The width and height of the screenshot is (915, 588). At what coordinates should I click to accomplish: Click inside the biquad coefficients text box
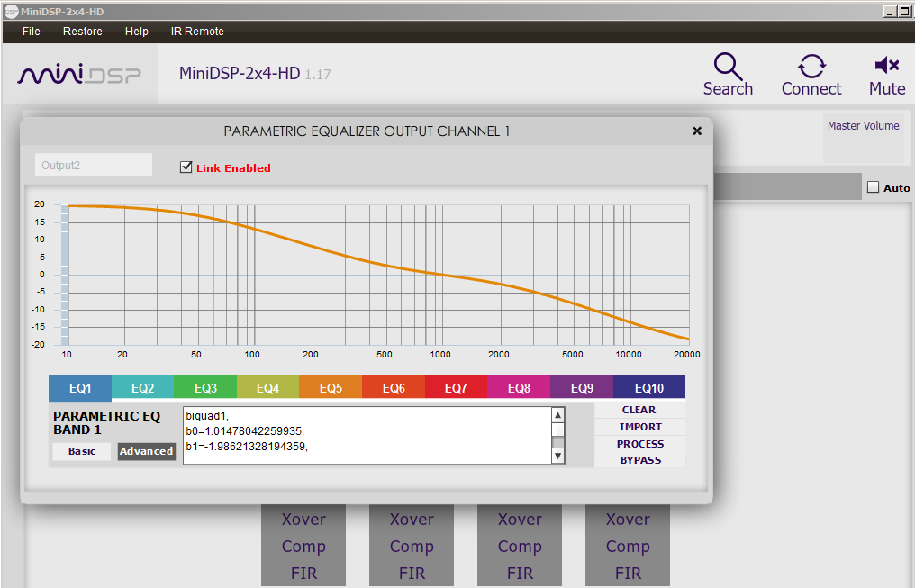pyautogui.click(x=367, y=435)
